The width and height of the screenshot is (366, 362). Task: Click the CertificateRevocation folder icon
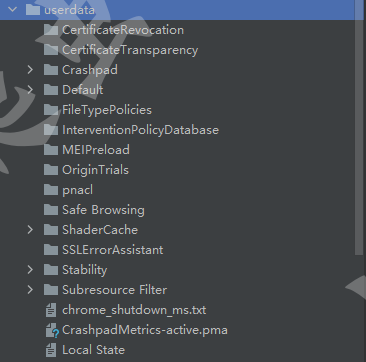point(51,30)
